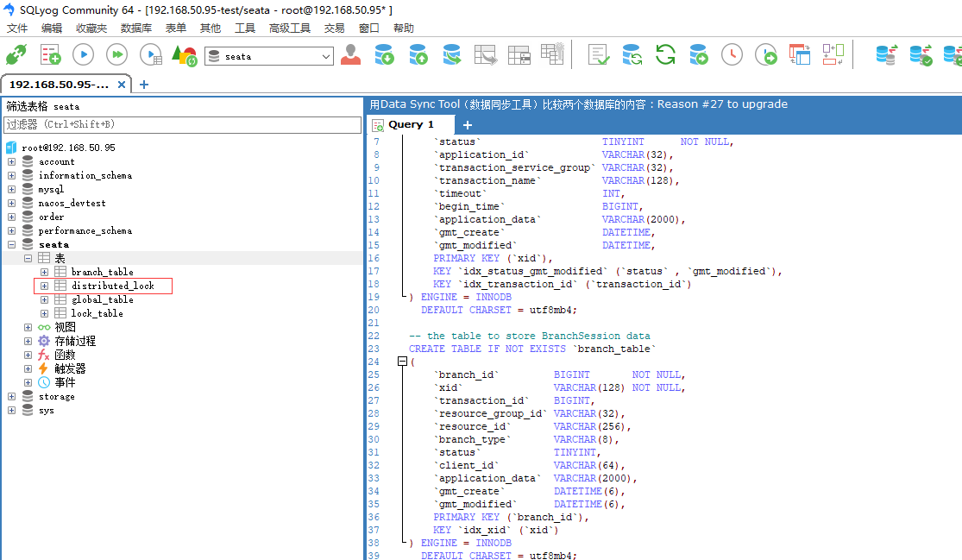The width and height of the screenshot is (962, 560).
Task: Select the distributed_lock table
Action: (x=113, y=286)
